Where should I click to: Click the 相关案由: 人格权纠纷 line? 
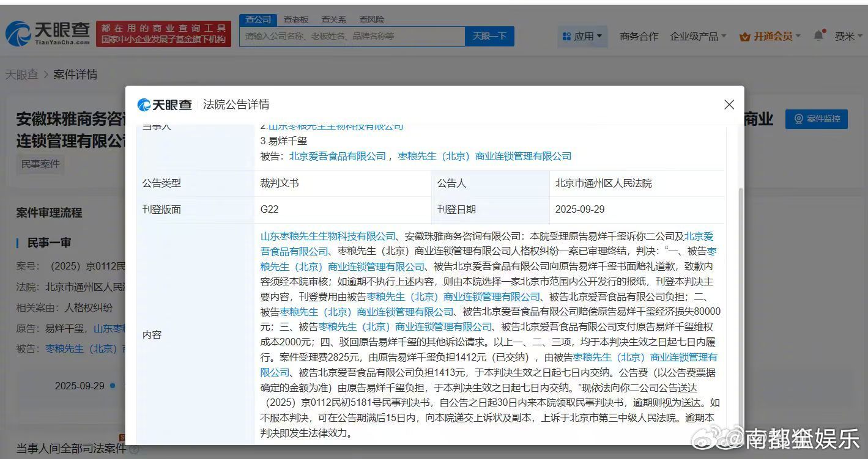coord(64,307)
